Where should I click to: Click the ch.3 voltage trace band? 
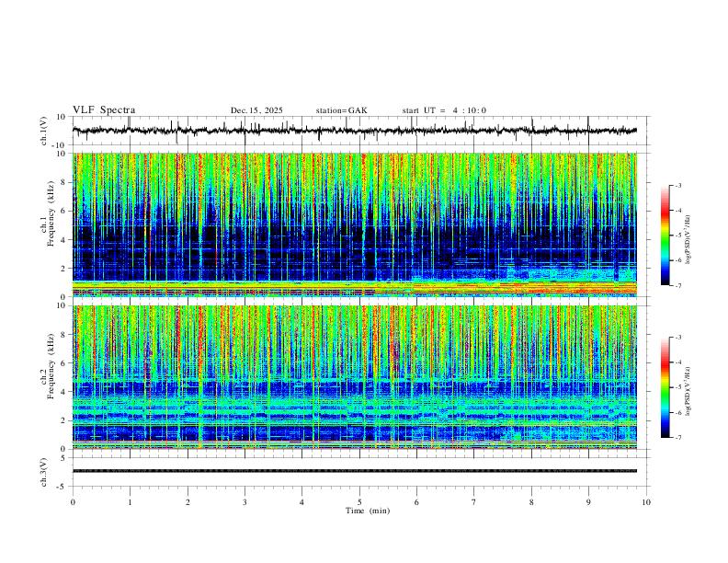(355, 471)
